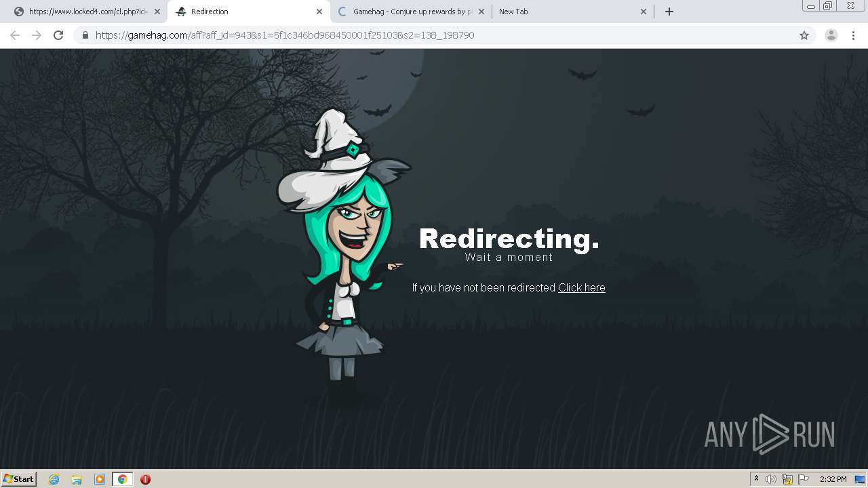Click the browser back arrow
The width and height of the screenshot is (868, 488).
coord(15,35)
